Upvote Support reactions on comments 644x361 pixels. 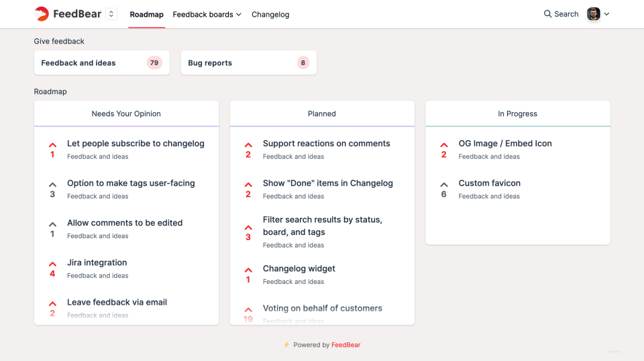(x=248, y=145)
